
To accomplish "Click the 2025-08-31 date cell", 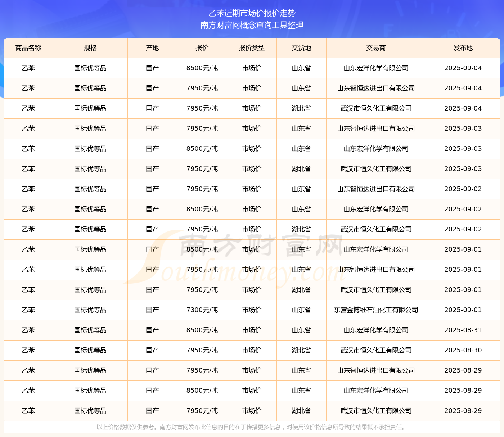I will (463, 330).
